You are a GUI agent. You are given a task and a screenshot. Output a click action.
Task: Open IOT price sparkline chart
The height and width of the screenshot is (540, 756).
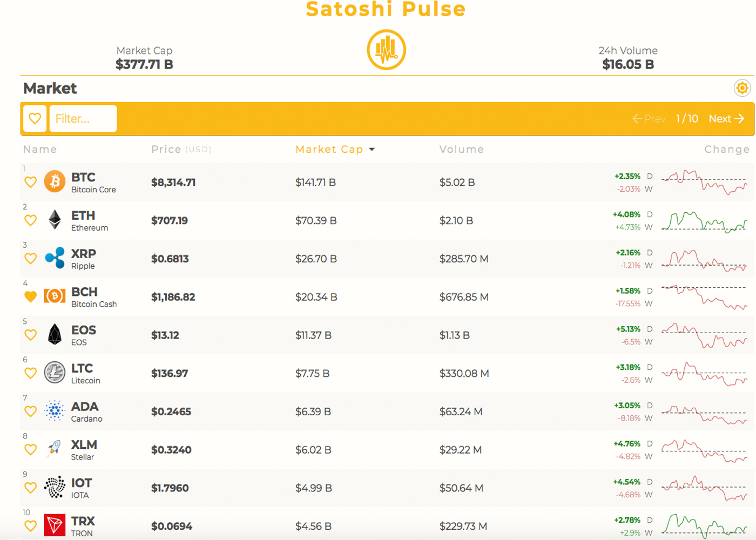pos(705,488)
